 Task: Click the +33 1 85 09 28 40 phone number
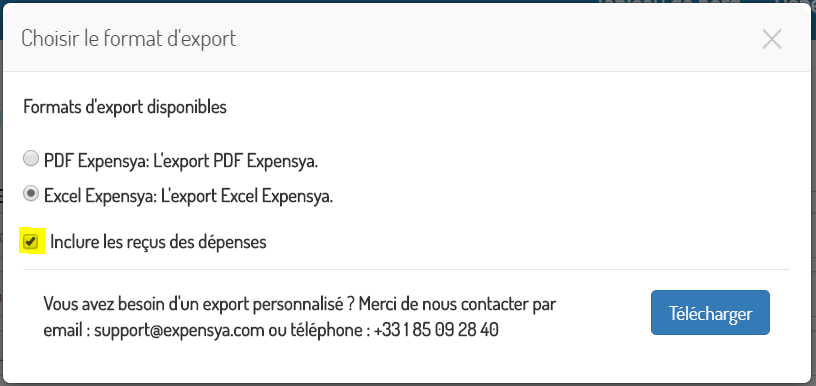point(436,330)
